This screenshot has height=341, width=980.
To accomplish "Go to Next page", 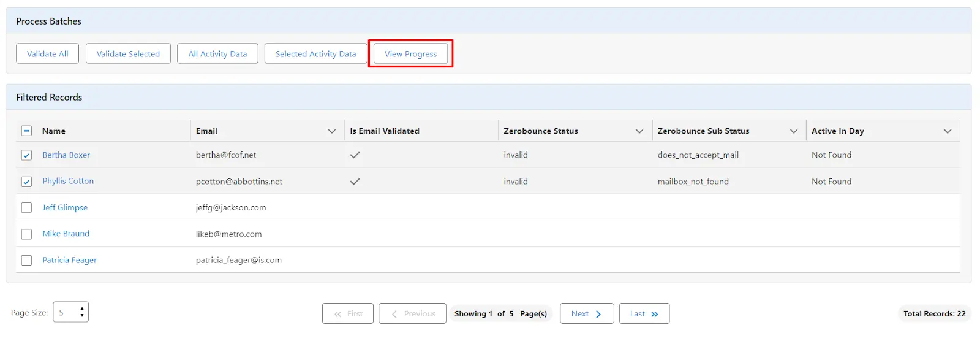I will 586,314.
